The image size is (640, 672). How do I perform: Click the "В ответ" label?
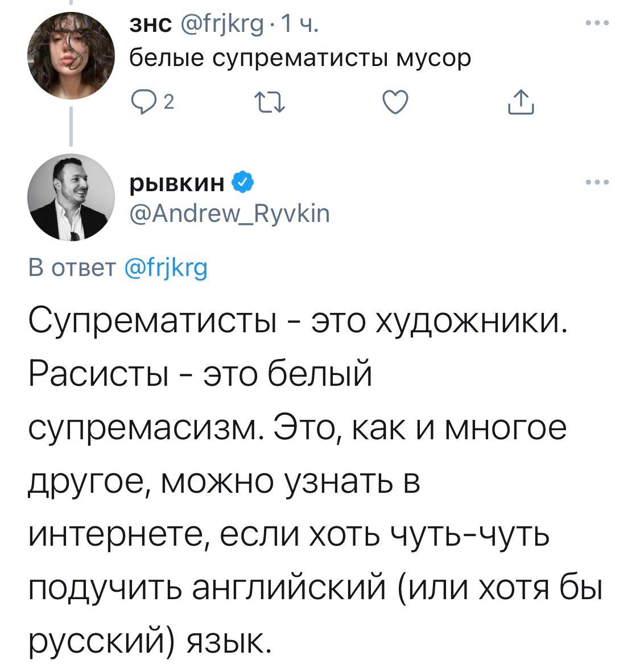pos(72,267)
